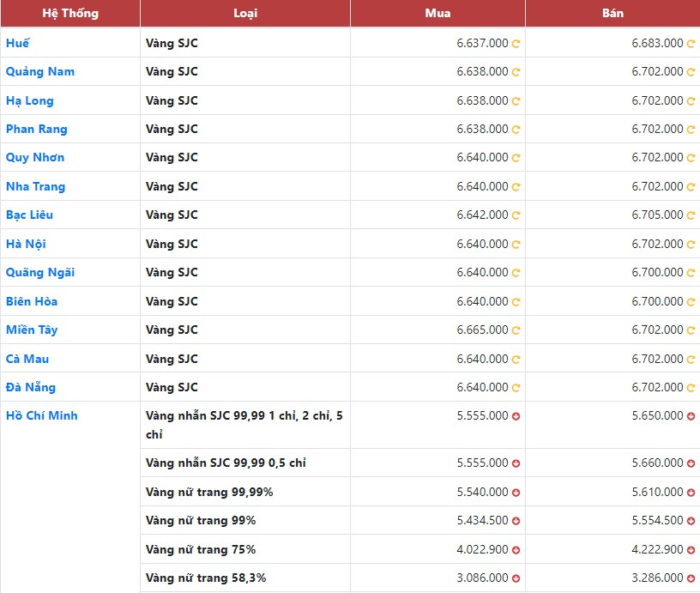Click the buy price 6.642.000
Image resolution: width=700 pixels, height=593 pixels.
click(483, 215)
